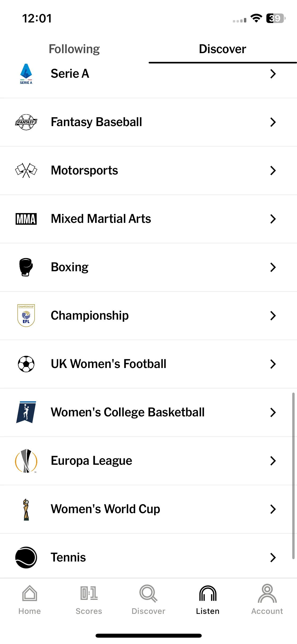Go to Home in bottom navigation
The width and height of the screenshot is (297, 644).
30,600
